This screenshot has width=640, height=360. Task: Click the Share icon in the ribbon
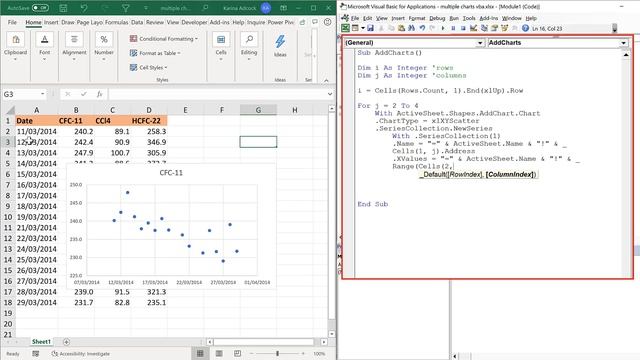pos(302,22)
